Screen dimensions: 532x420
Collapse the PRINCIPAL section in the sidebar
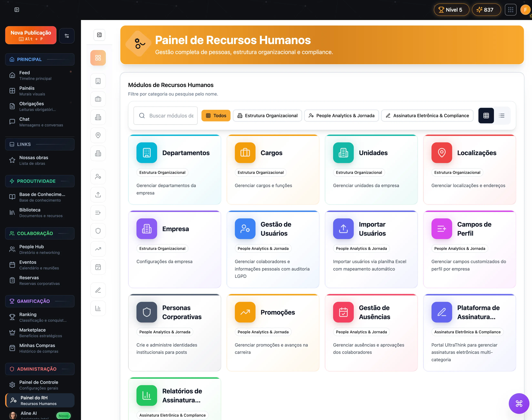(40, 59)
